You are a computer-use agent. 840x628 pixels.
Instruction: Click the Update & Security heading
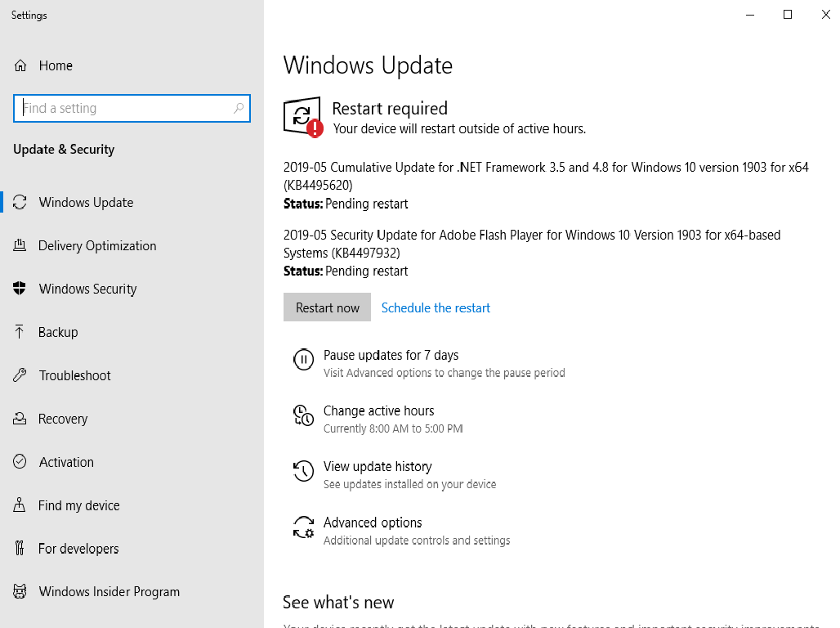[64, 149]
